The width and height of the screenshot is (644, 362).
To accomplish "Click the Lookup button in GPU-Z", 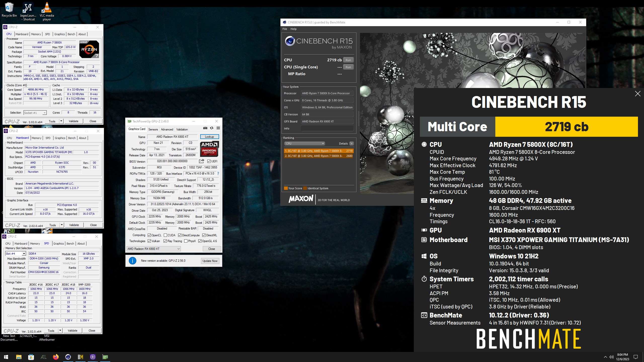I will (209, 137).
